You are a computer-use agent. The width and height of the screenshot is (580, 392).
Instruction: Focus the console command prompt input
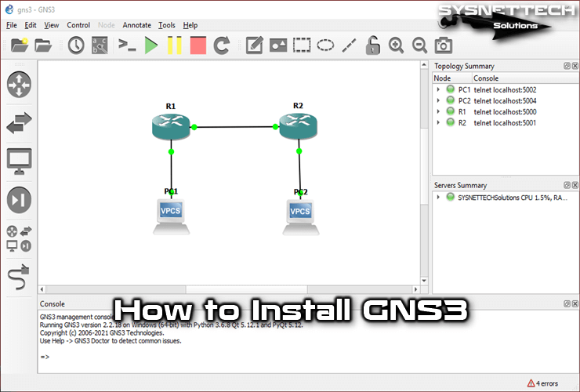307,357
